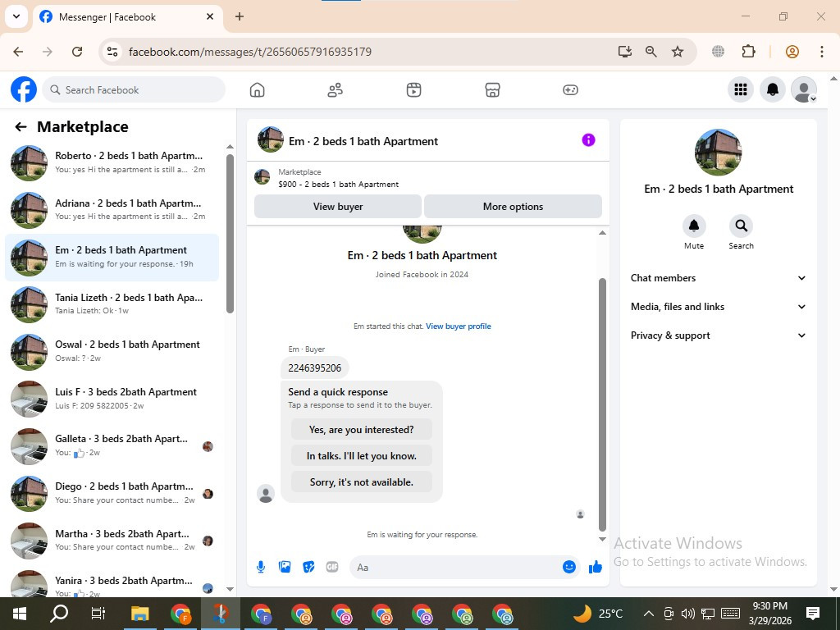This screenshot has height=630, width=840.
Task: Click View buyer button
Action: [x=338, y=206]
